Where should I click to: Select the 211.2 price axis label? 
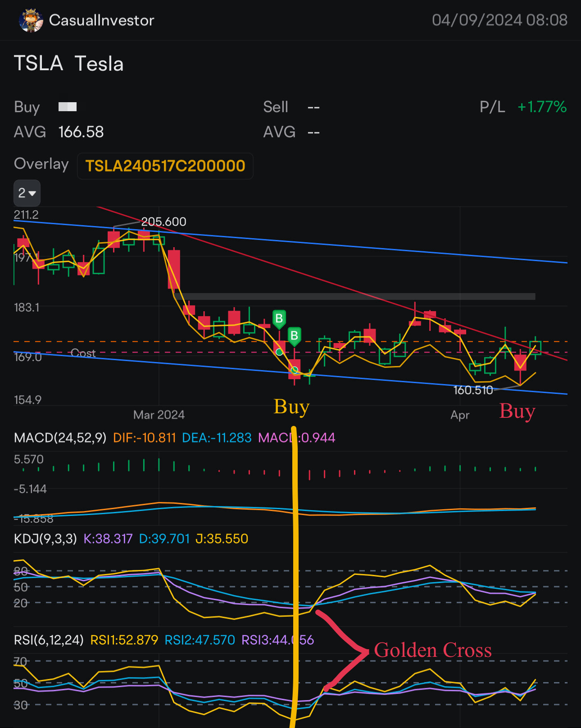click(26, 215)
